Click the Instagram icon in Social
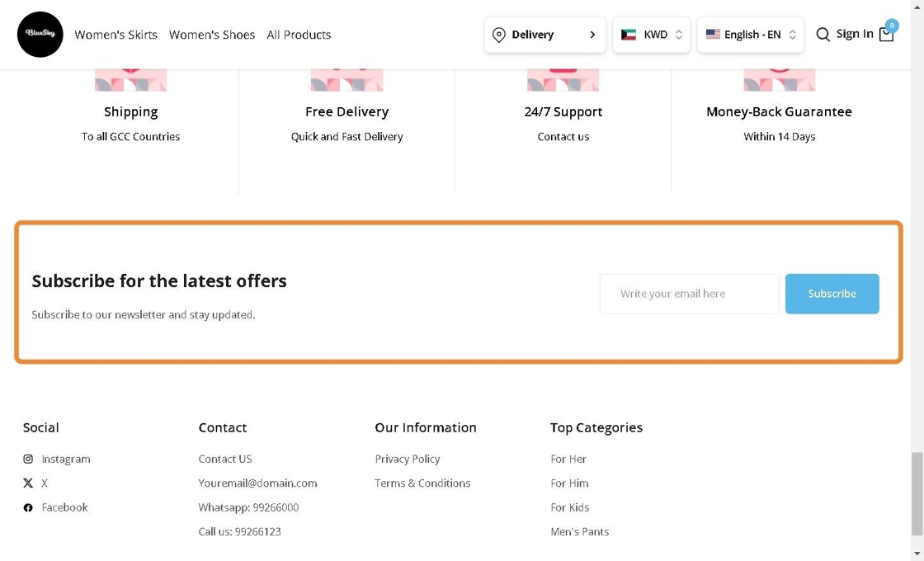The image size is (924, 561). tap(28, 459)
